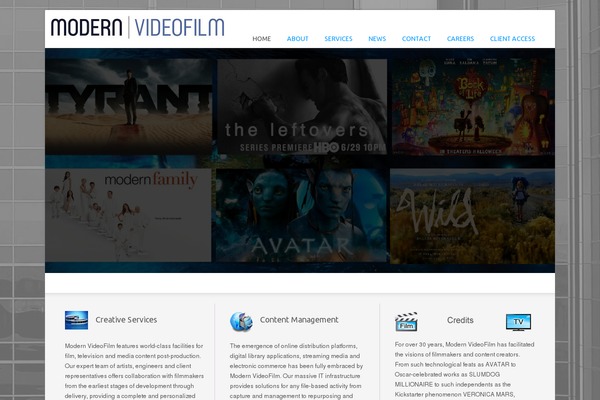Select the Tyrant poster thumbnail
This screenshot has height=400, width=600.
click(128, 106)
